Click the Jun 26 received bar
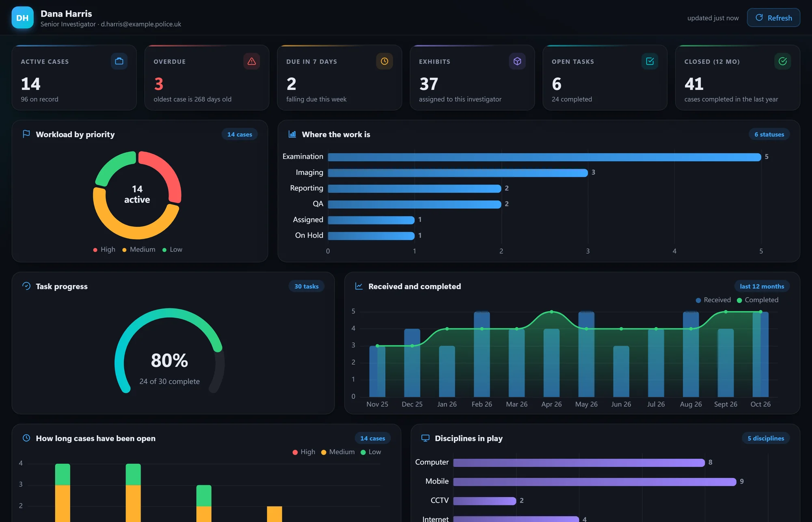The image size is (812, 522). 621,371
